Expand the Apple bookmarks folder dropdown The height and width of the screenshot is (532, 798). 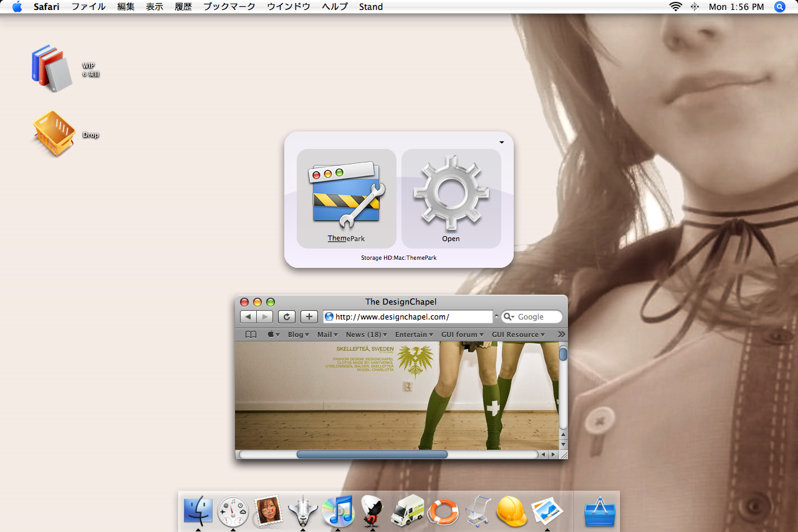(274, 335)
